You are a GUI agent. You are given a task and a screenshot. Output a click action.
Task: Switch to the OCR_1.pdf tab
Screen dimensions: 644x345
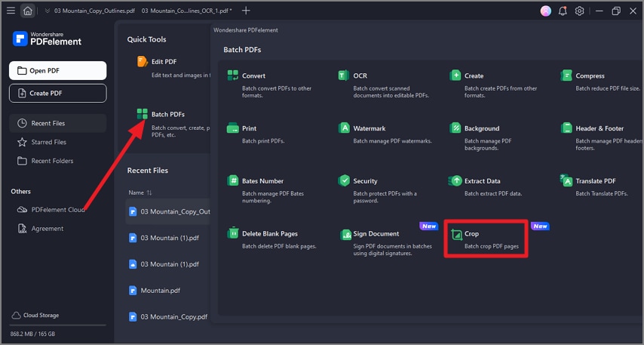pos(186,11)
